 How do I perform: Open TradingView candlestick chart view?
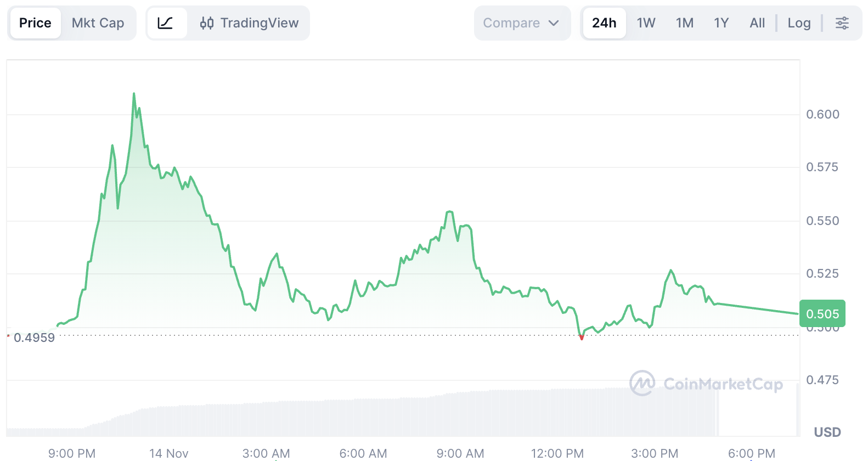[x=250, y=23]
